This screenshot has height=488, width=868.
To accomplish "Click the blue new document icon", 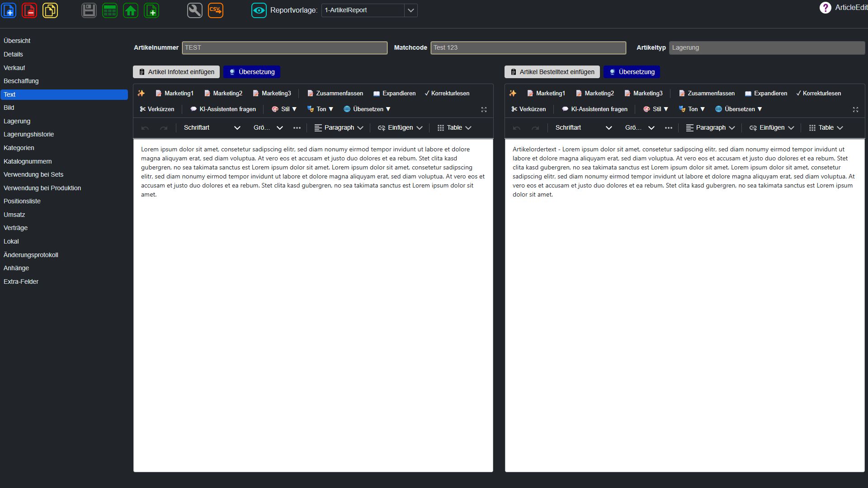I will tap(9, 10).
